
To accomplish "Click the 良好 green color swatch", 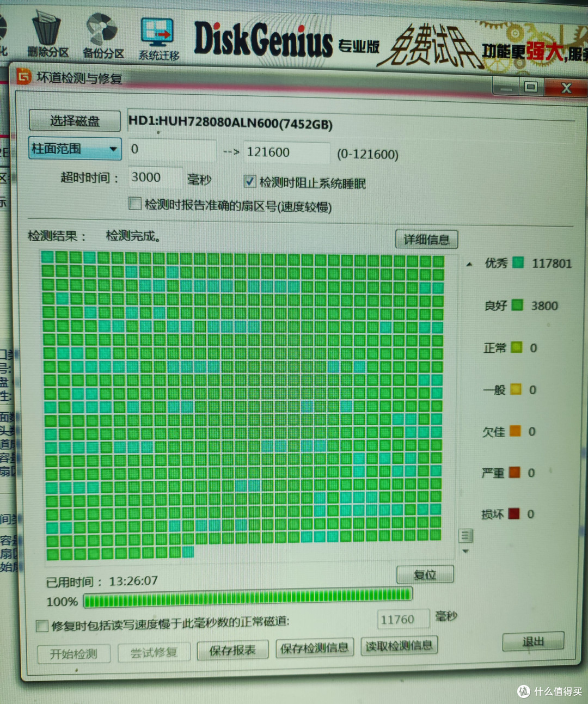I will click(517, 305).
